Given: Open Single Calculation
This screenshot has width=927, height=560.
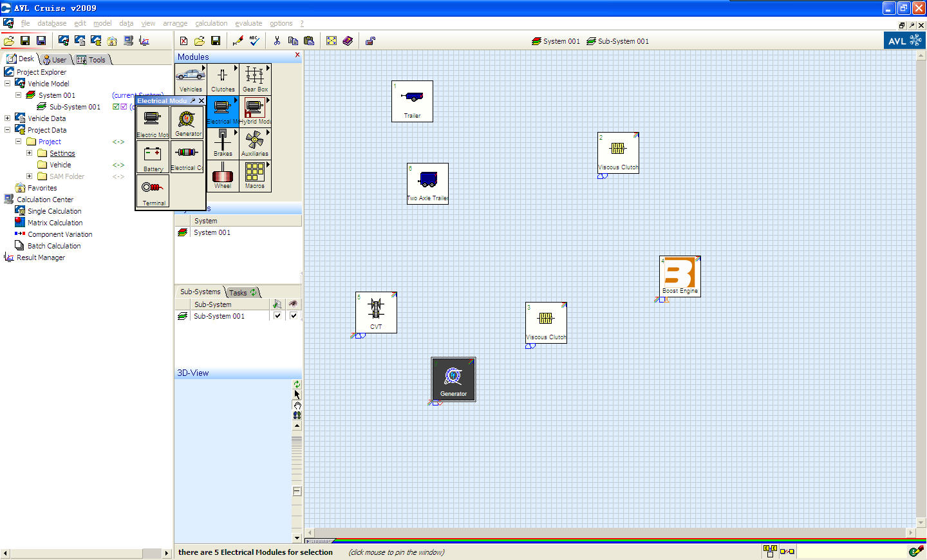Looking at the screenshot, I should click(54, 211).
